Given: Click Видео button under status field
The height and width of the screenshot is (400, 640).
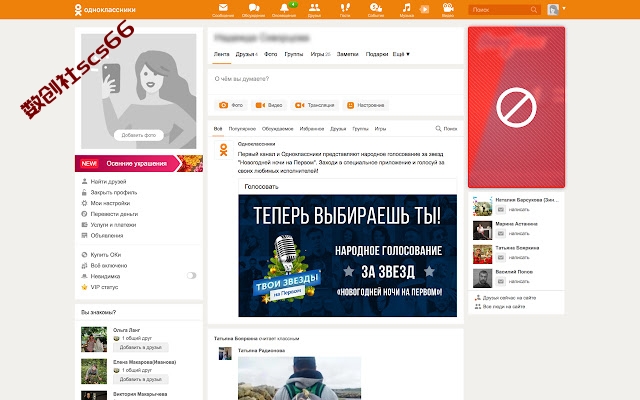Looking at the screenshot, I should pos(269,105).
